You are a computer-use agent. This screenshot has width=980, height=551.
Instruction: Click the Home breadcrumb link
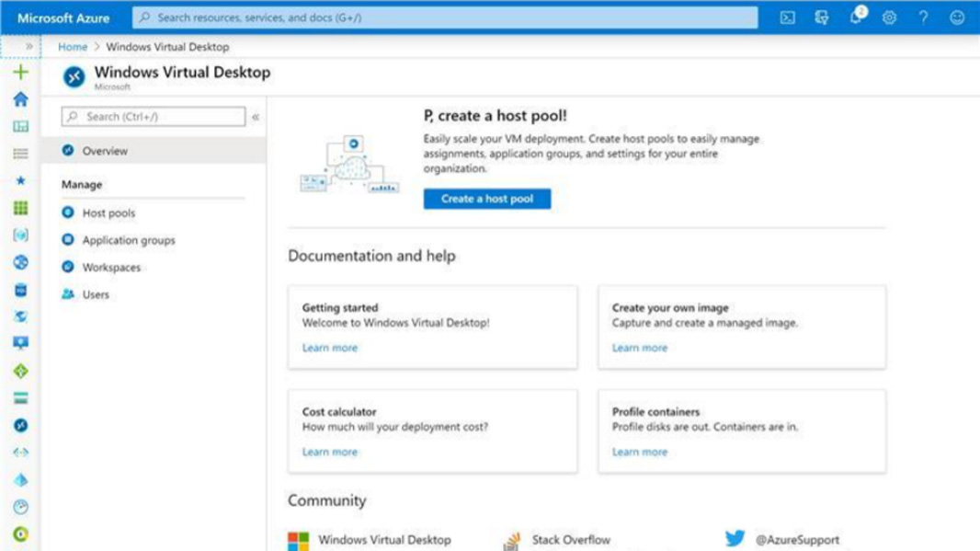(73, 47)
